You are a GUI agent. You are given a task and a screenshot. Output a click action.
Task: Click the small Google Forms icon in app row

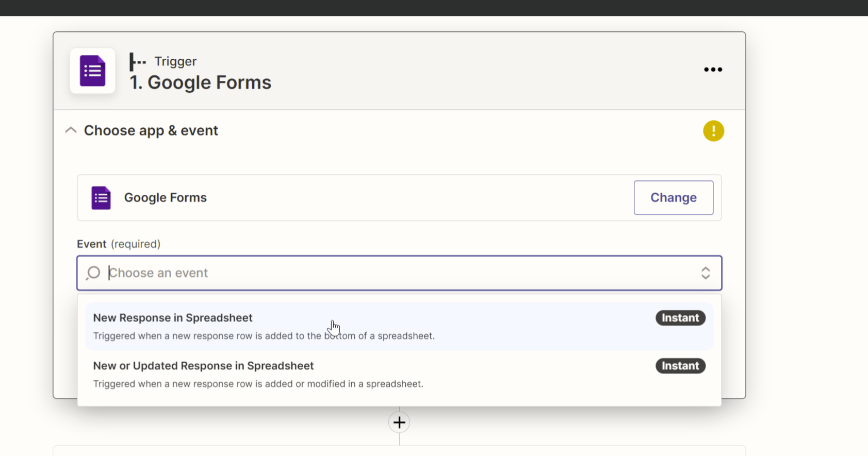click(101, 198)
